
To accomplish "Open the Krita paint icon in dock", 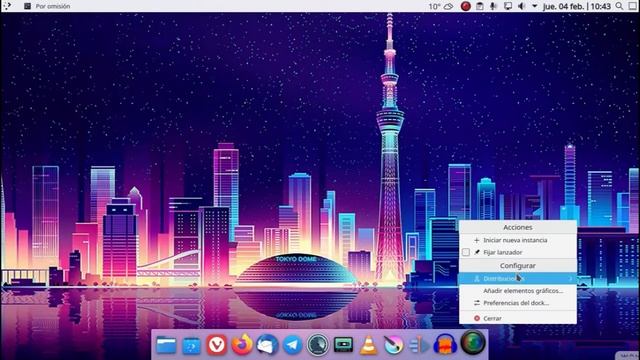I will point(394,345).
